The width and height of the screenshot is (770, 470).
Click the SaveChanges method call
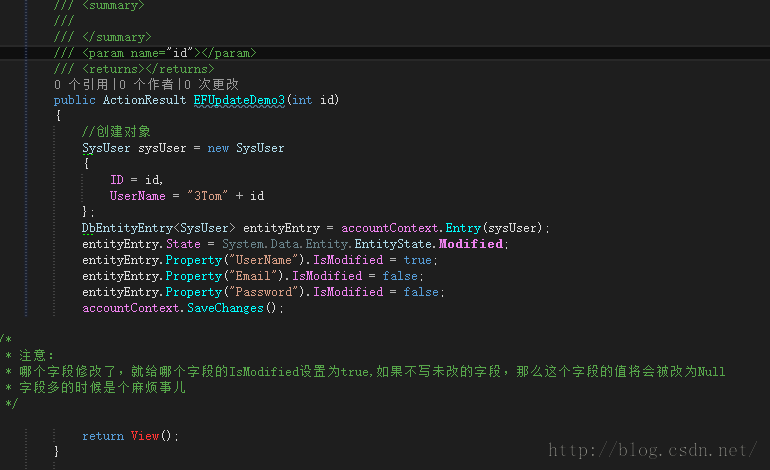[x=225, y=308]
